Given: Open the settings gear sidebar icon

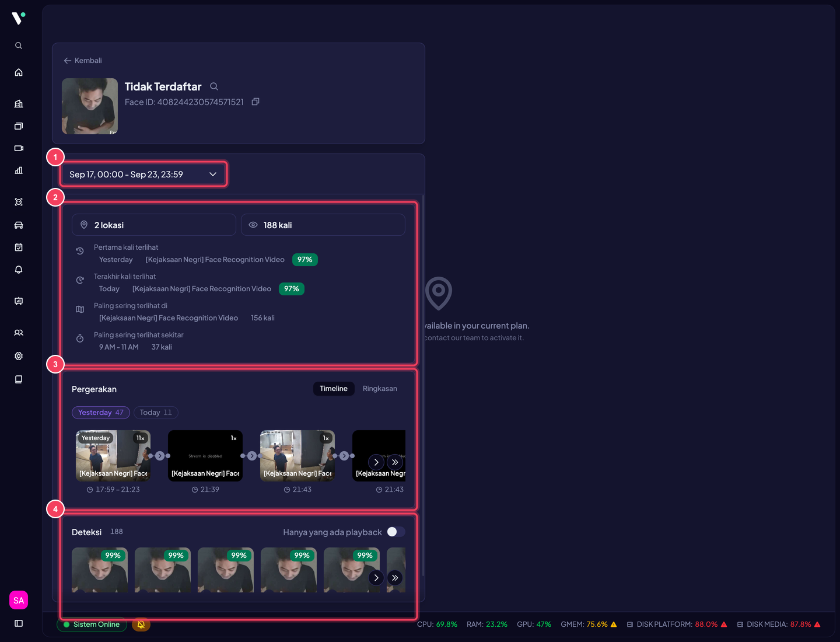Looking at the screenshot, I should (x=19, y=356).
